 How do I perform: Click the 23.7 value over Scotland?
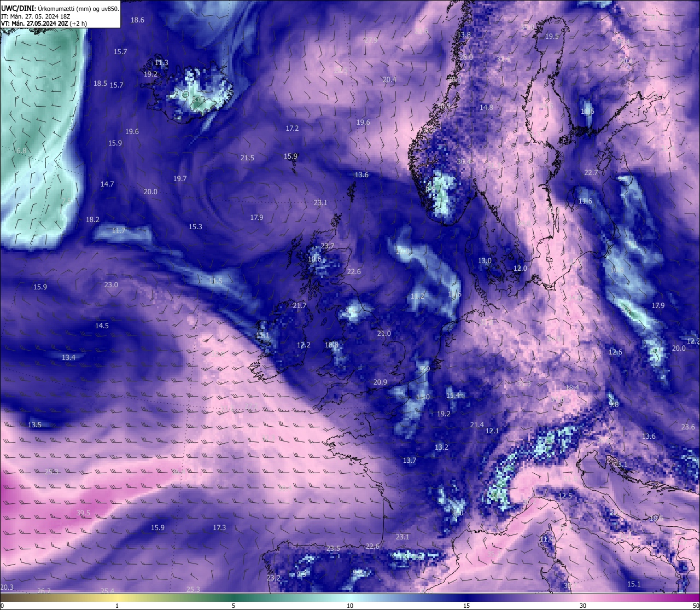[x=327, y=246]
